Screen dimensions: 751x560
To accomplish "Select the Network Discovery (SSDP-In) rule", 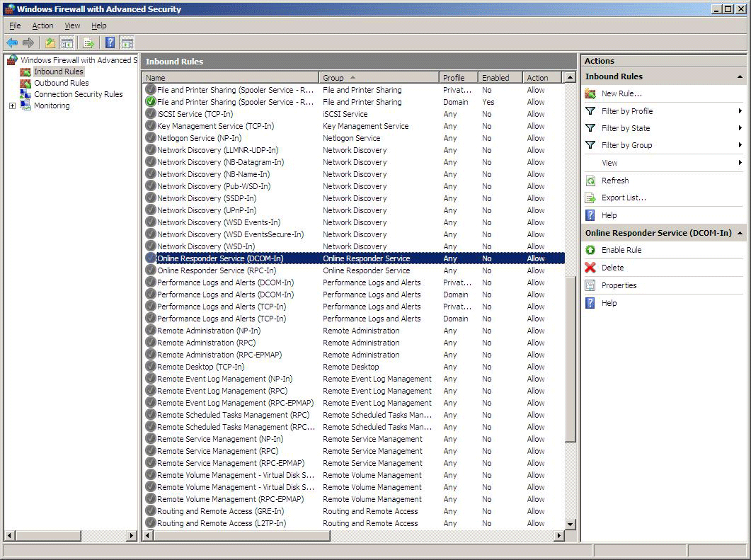I will (353, 198).
